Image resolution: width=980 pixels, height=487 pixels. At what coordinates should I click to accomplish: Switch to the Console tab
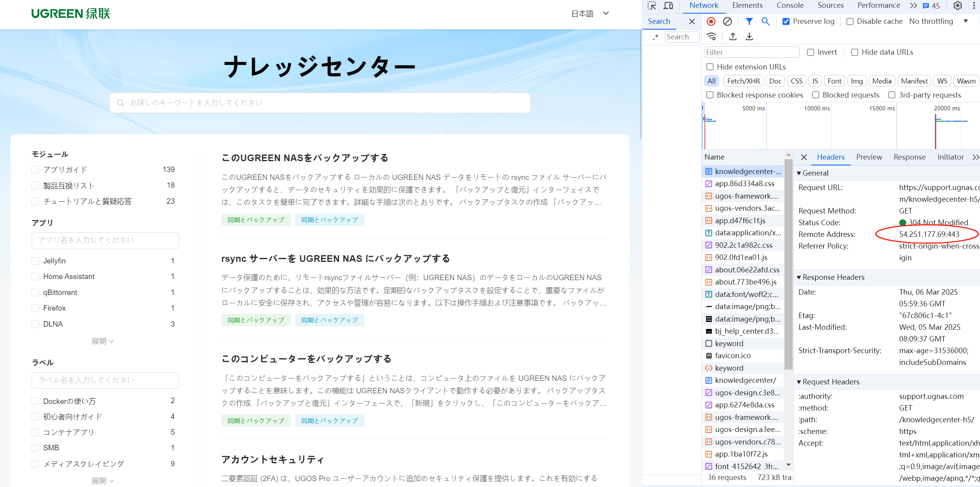click(790, 5)
